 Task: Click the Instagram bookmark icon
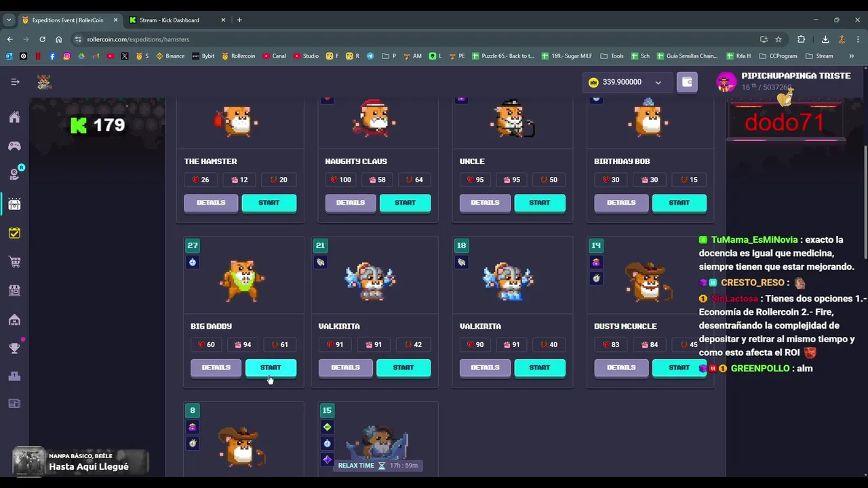pyautogui.click(x=66, y=56)
